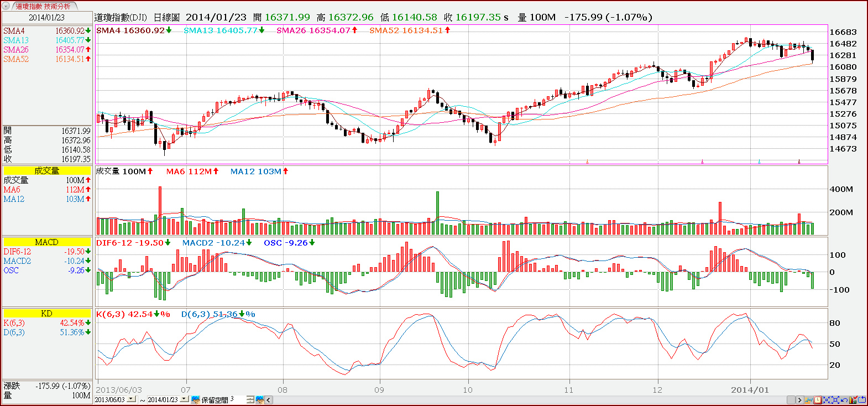
Task: Click the MA6 112M legend in volume chart
Action: [x=192, y=171]
